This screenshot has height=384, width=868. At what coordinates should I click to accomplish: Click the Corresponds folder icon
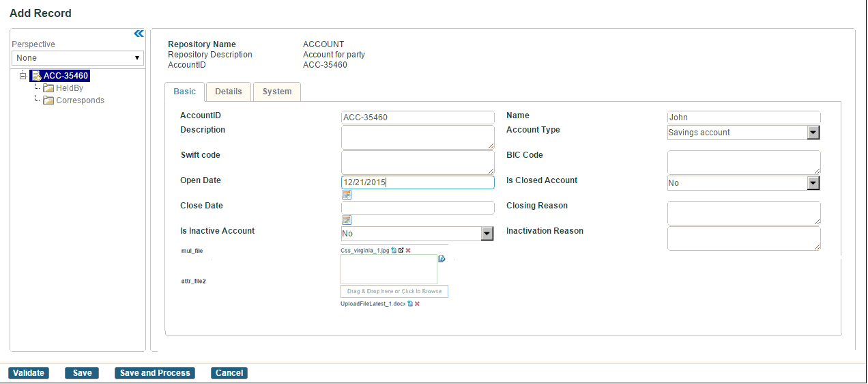click(48, 100)
